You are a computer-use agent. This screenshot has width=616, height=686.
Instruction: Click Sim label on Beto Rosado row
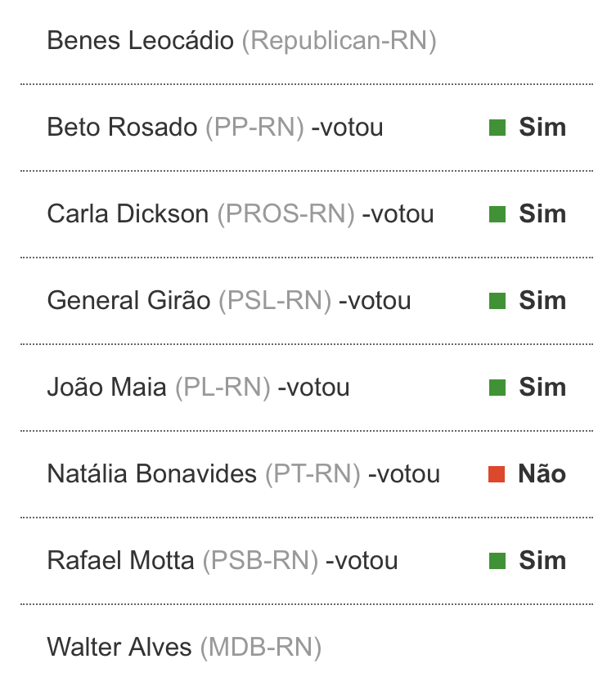tap(542, 128)
